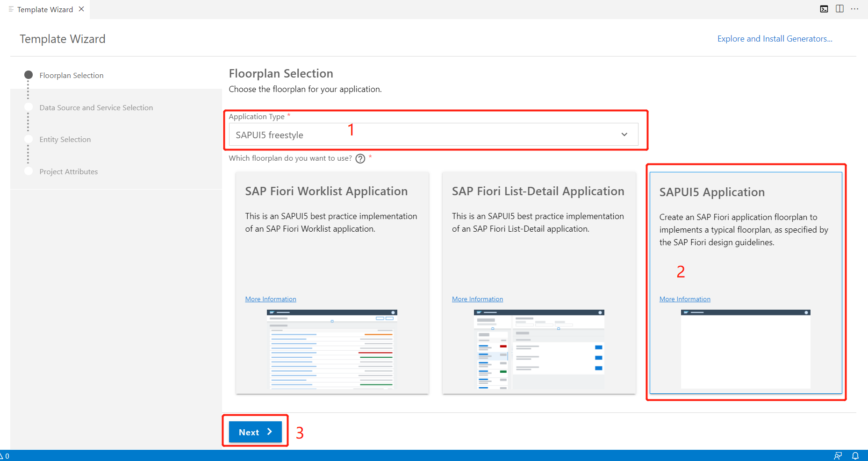Go to the Entity Selection step

65,139
